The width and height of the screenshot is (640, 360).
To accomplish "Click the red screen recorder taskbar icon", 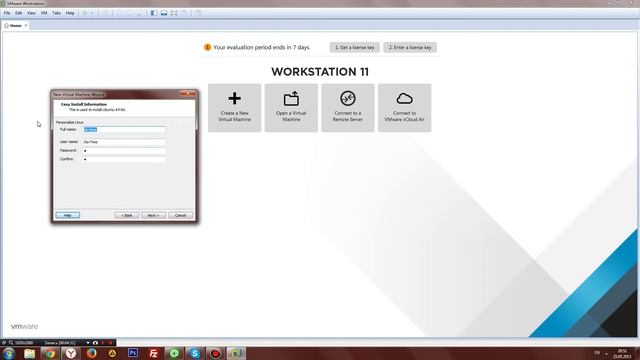I will click(216, 353).
